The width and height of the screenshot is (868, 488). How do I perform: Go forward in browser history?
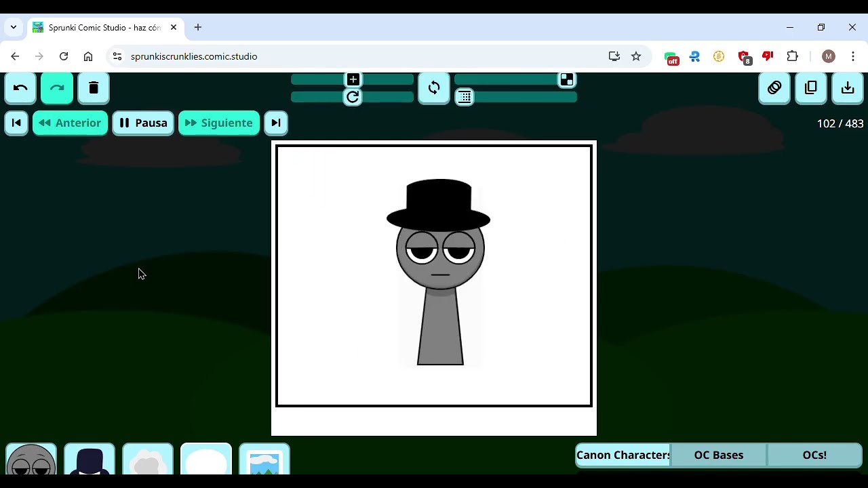click(39, 56)
